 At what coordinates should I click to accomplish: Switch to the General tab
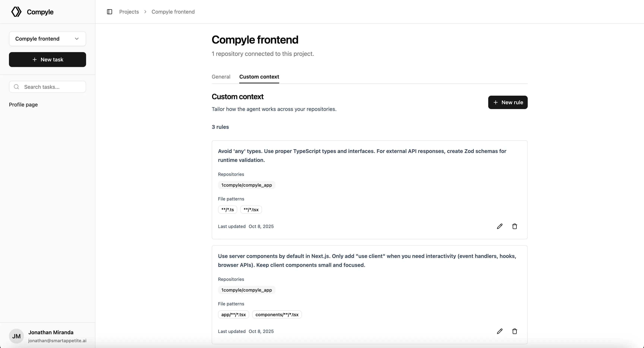(x=221, y=77)
